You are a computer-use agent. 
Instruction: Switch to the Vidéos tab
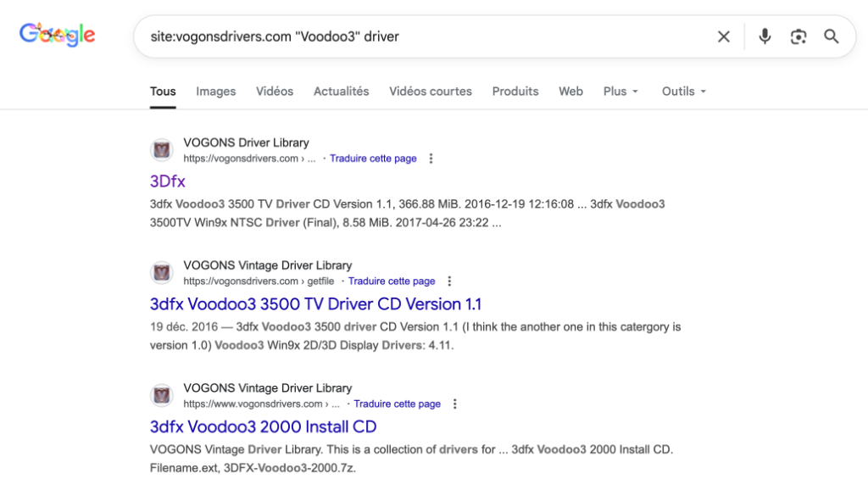(275, 92)
